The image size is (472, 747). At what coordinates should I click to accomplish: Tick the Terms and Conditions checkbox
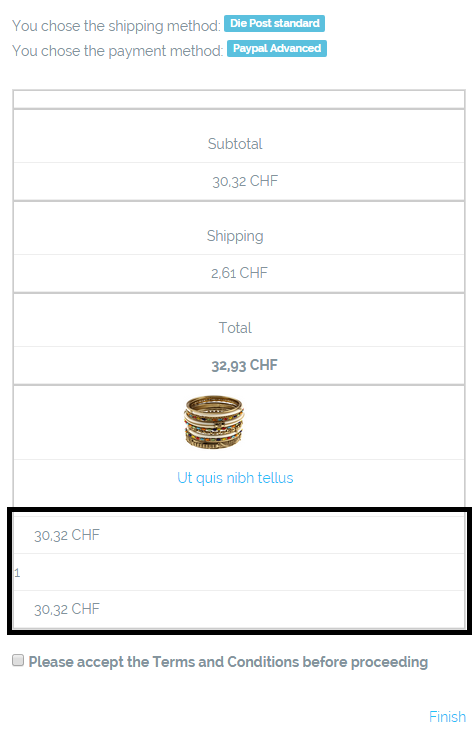18,660
